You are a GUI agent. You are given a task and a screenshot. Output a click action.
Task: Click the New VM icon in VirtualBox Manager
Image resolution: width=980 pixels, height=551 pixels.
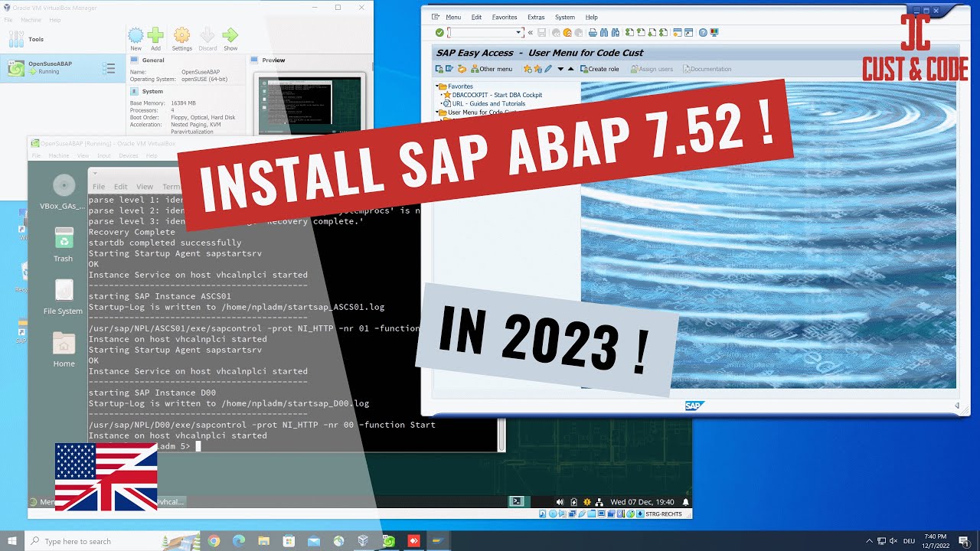[x=136, y=39]
